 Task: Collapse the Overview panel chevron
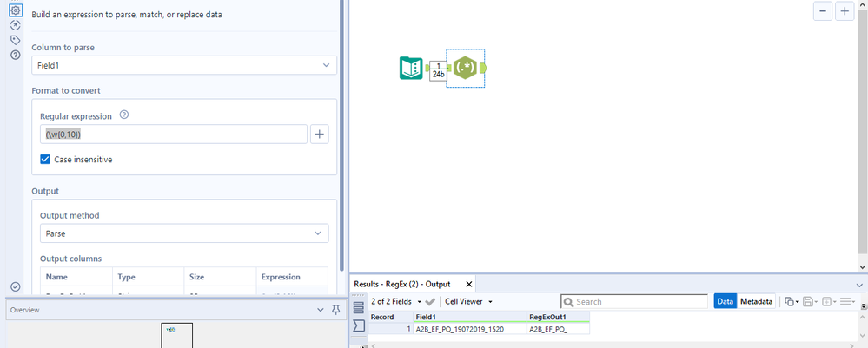click(320, 310)
